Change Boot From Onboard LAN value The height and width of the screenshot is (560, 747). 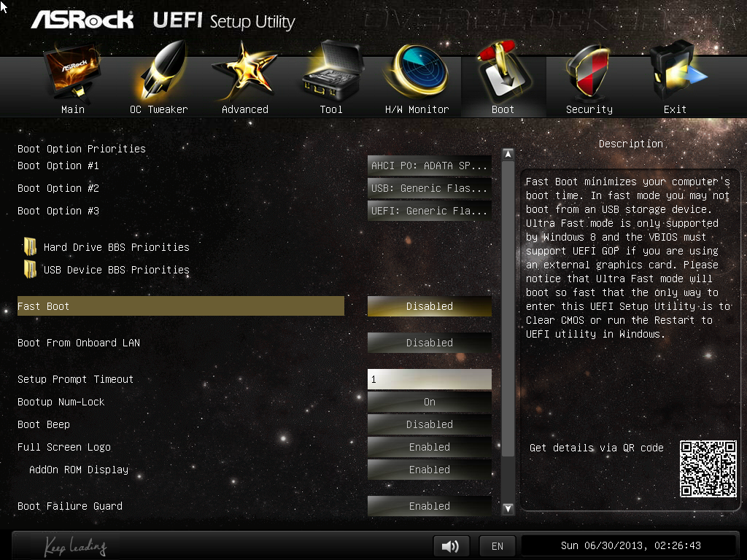tap(429, 343)
